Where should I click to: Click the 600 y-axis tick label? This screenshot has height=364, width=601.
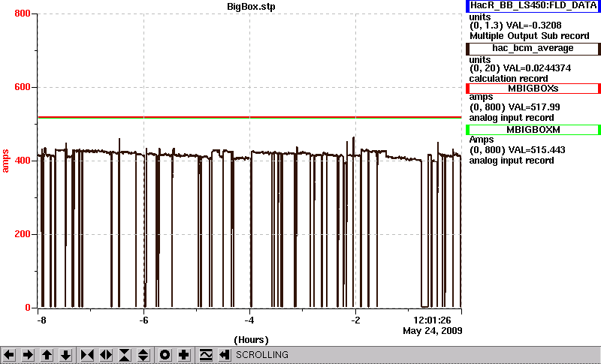[23, 87]
